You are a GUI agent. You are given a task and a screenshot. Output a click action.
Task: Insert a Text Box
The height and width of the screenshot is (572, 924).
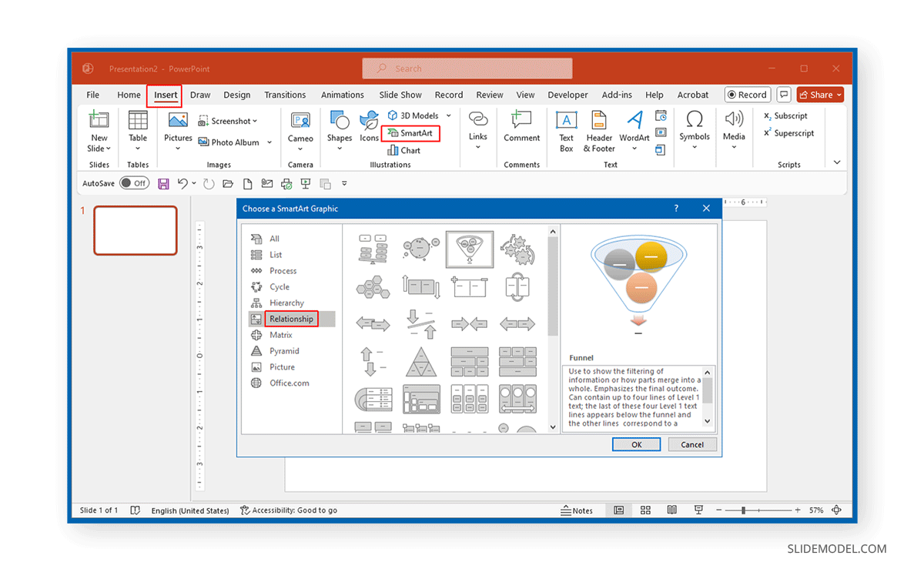567,131
